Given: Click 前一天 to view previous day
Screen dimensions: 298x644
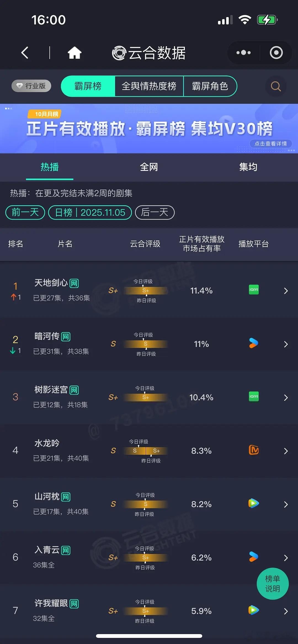Looking at the screenshot, I should (x=25, y=212).
